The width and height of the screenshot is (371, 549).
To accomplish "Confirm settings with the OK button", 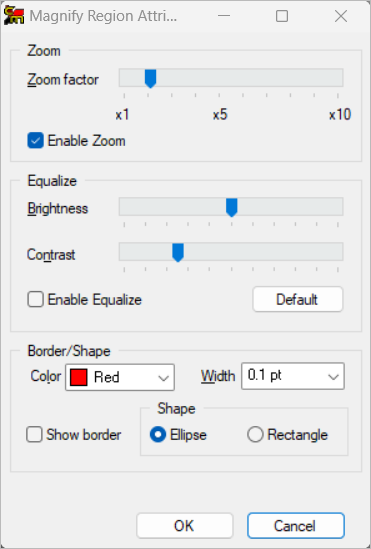I will 184,526.
